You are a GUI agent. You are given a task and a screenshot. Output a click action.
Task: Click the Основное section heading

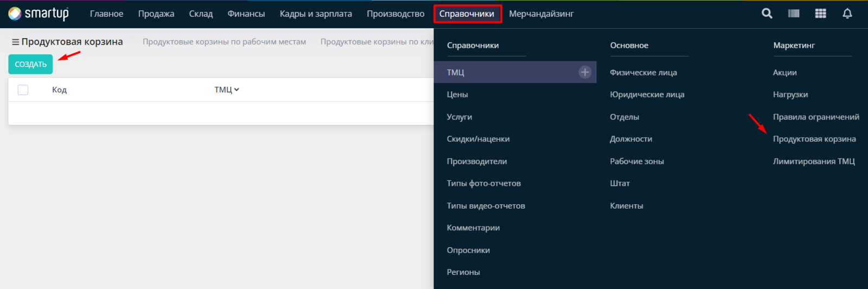pos(629,45)
